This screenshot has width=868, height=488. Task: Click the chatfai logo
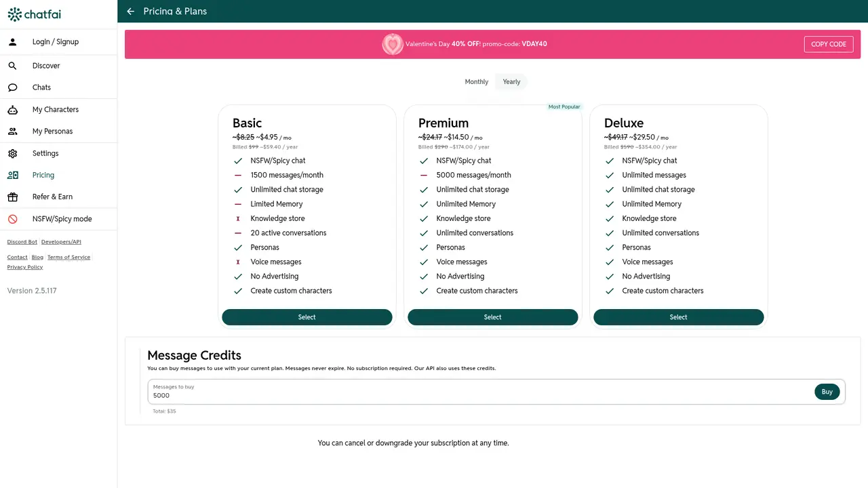[34, 14]
